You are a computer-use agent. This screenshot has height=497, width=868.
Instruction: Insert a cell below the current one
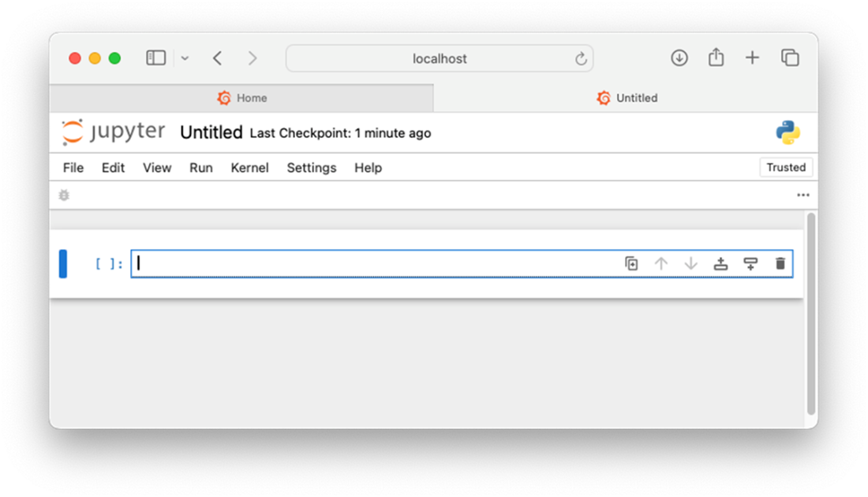tap(750, 263)
